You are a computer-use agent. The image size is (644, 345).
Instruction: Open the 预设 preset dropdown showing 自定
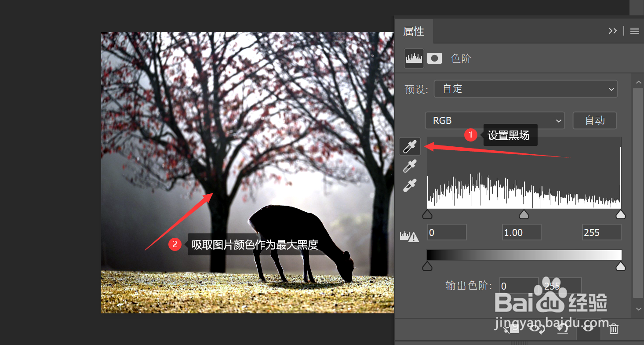(526, 89)
